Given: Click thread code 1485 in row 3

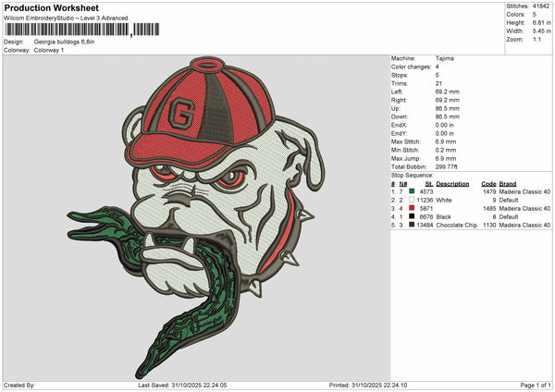Looking at the screenshot, I should (489, 208).
